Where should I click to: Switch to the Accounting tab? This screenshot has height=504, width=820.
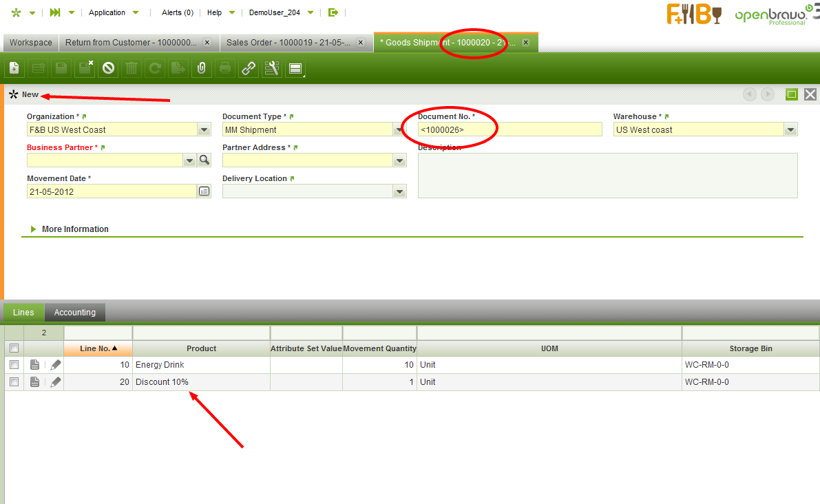tap(75, 313)
